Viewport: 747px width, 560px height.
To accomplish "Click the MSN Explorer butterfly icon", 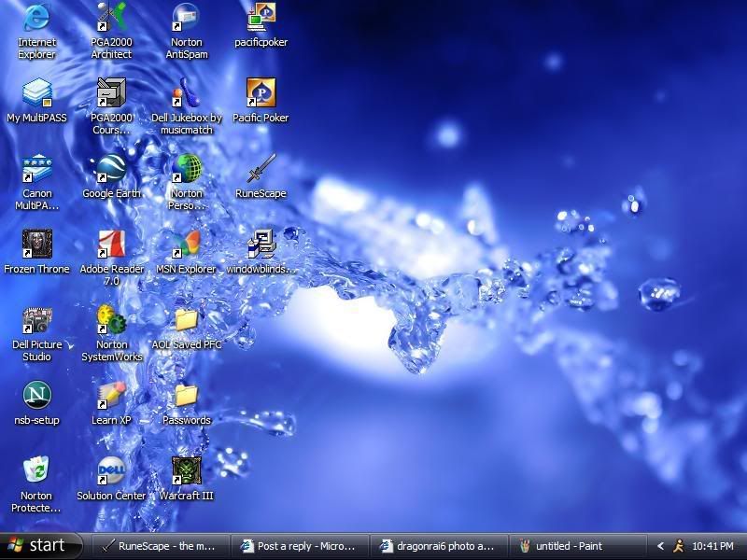I will 186,245.
